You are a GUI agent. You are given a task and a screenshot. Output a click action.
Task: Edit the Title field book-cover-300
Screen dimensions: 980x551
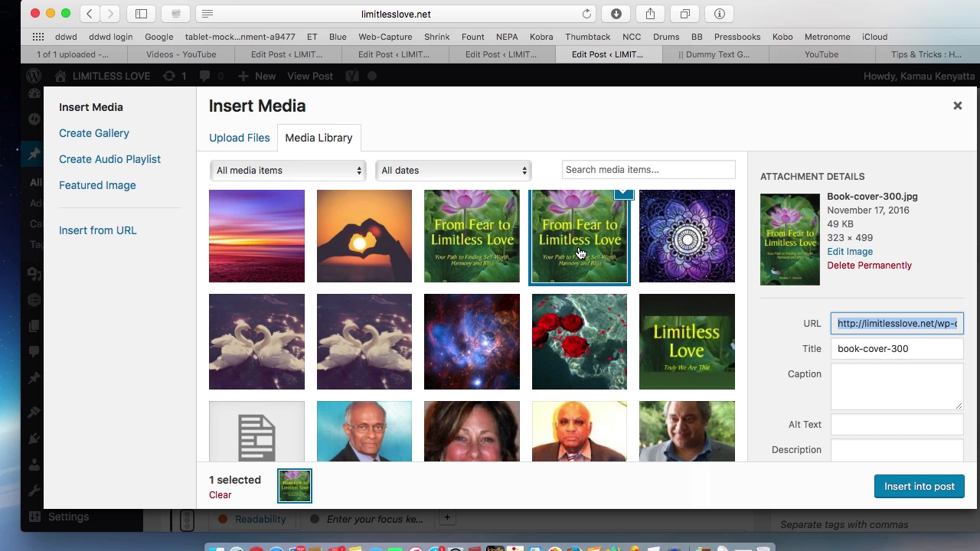[x=897, y=349]
